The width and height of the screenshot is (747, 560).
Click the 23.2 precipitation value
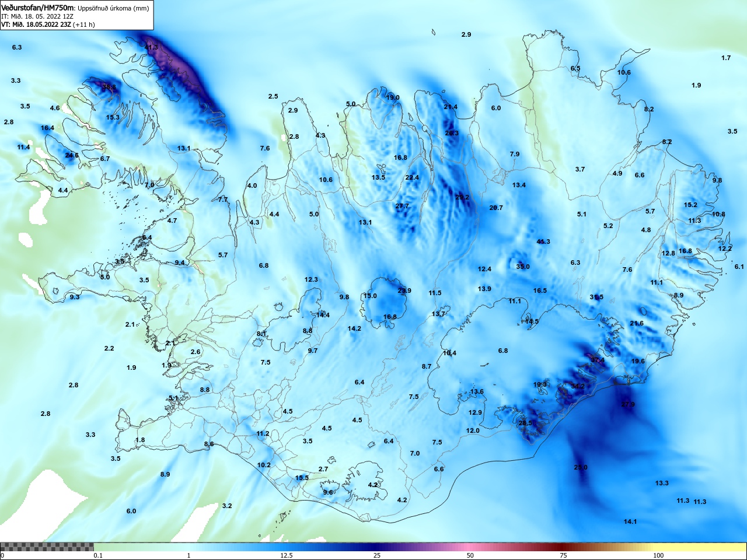(x=462, y=197)
